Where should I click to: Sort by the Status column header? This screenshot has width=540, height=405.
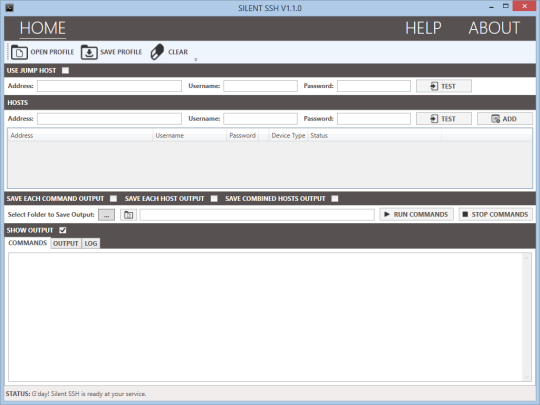click(x=375, y=135)
